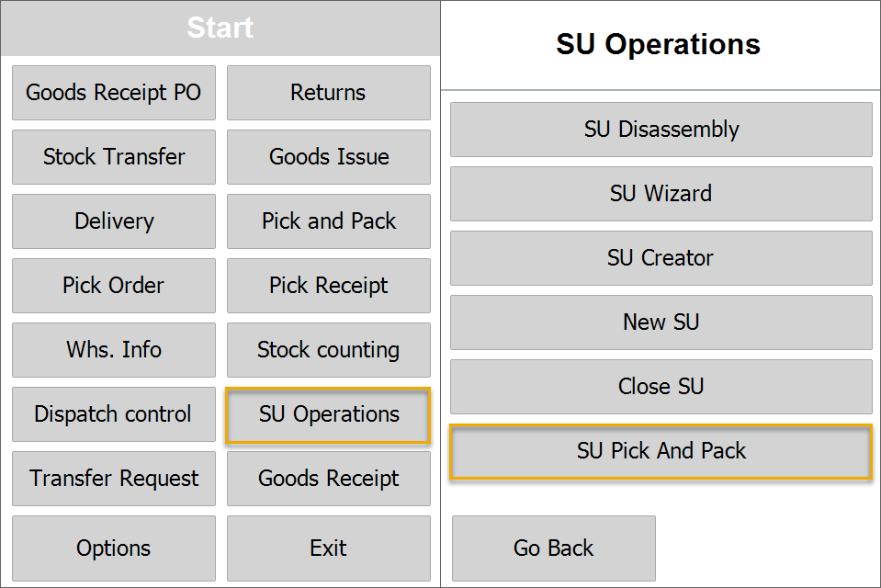Begin Stock counting
881x588 pixels.
click(328, 350)
